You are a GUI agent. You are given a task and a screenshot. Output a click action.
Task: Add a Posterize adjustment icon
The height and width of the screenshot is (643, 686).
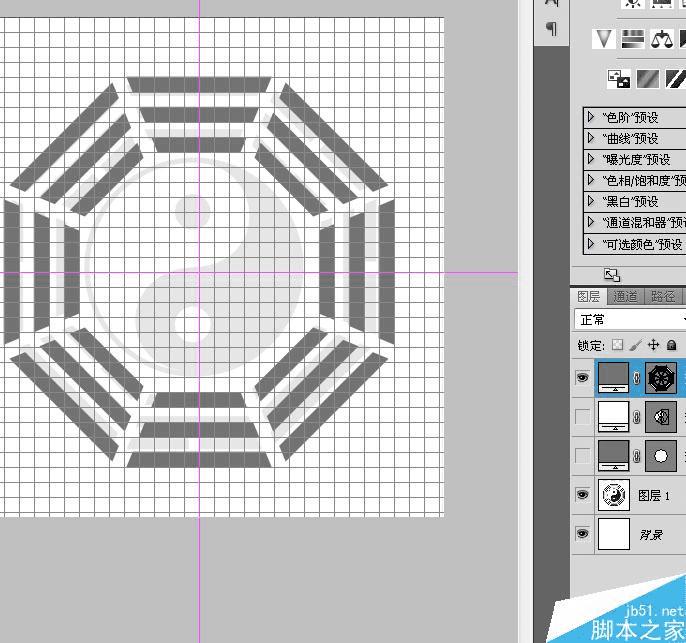(648, 79)
